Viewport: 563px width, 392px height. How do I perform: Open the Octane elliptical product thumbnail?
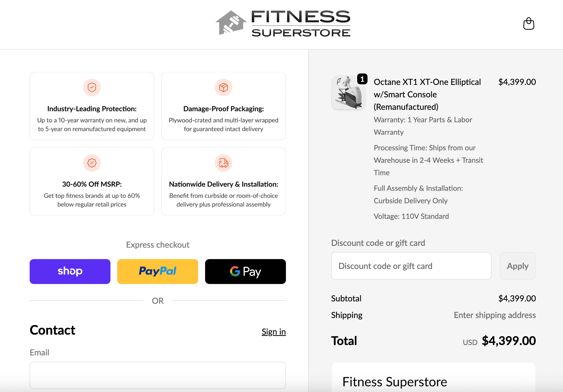[x=348, y=93]
